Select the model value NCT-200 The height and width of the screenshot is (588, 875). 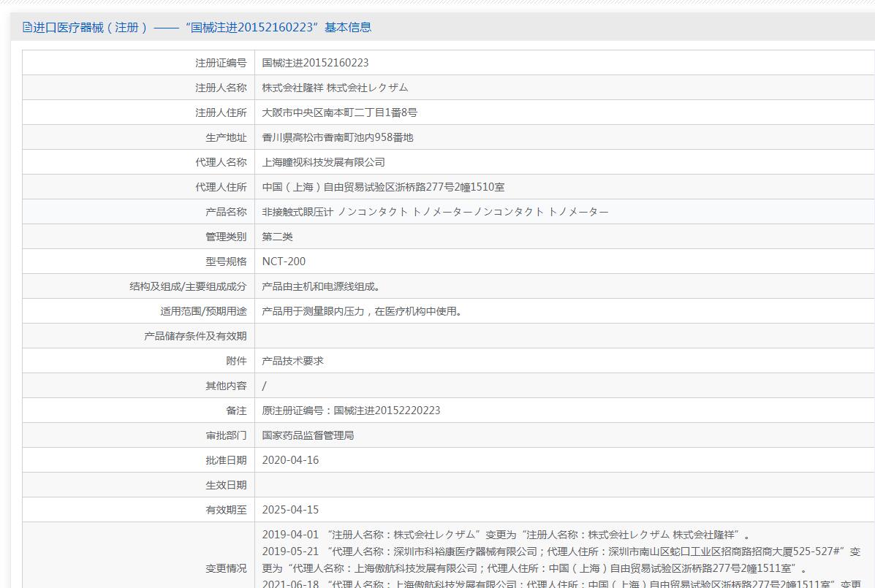click(x=284, y=261)
